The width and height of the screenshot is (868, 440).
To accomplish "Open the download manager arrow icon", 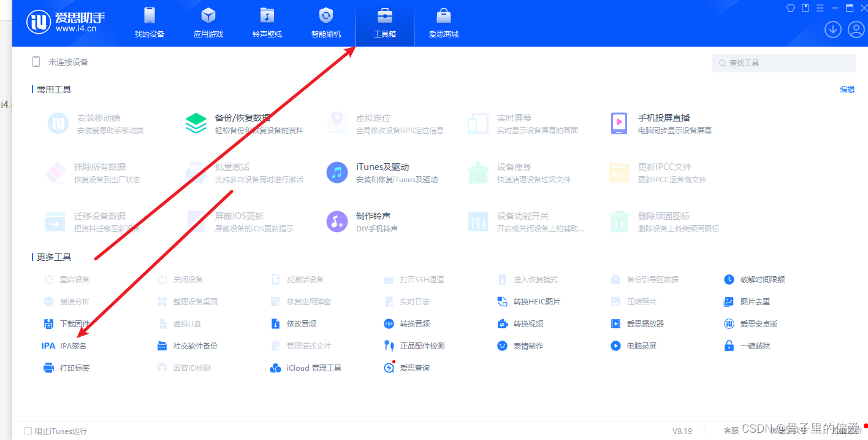I will click(832, 29).
